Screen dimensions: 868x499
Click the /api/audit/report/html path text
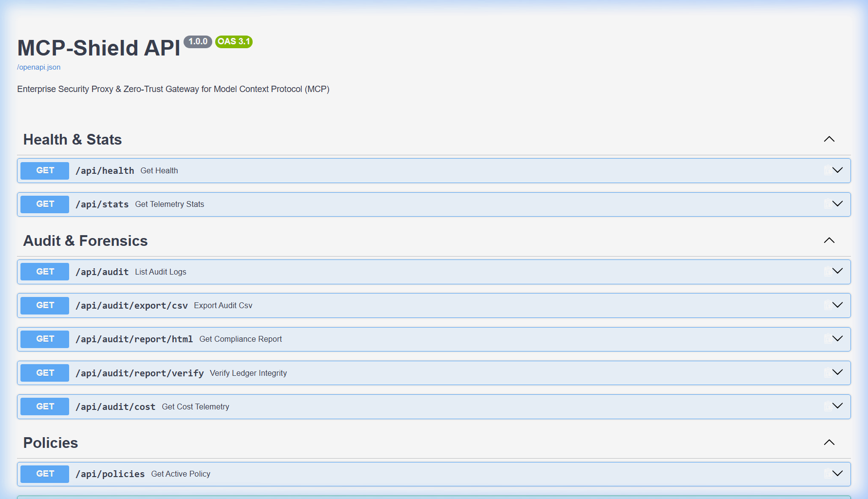(134, 339)
